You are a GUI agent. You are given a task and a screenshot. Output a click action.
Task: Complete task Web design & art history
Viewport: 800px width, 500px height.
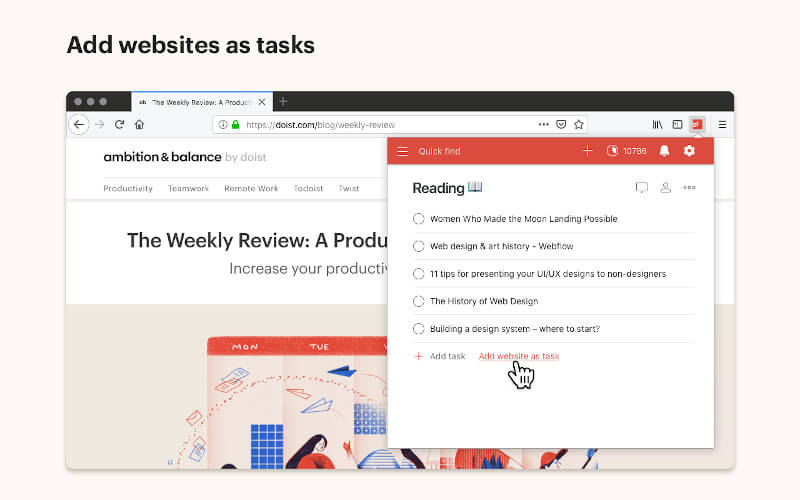[418, 246]
